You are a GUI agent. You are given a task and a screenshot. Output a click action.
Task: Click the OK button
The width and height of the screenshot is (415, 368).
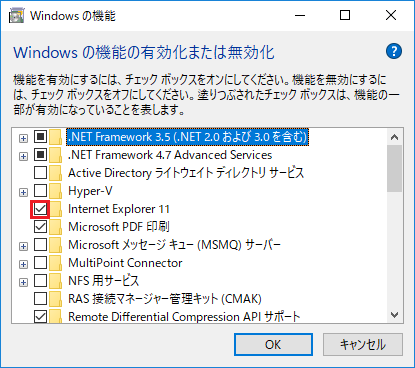click(273, 344)
